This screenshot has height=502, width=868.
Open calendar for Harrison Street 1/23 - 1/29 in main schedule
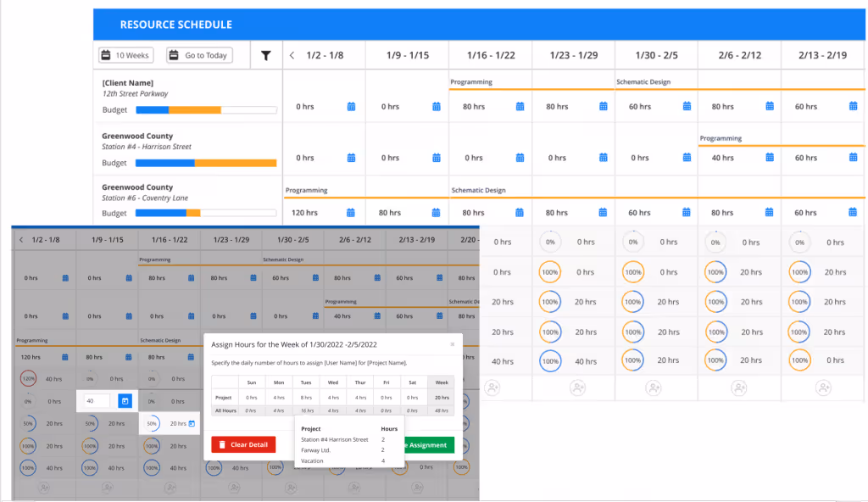pos(603,158)
